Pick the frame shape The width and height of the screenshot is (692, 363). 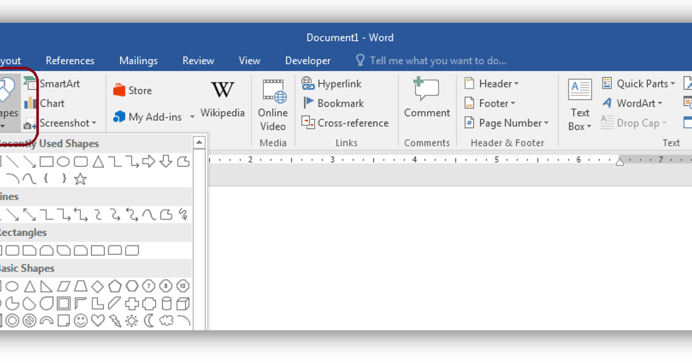coord(64,303)
